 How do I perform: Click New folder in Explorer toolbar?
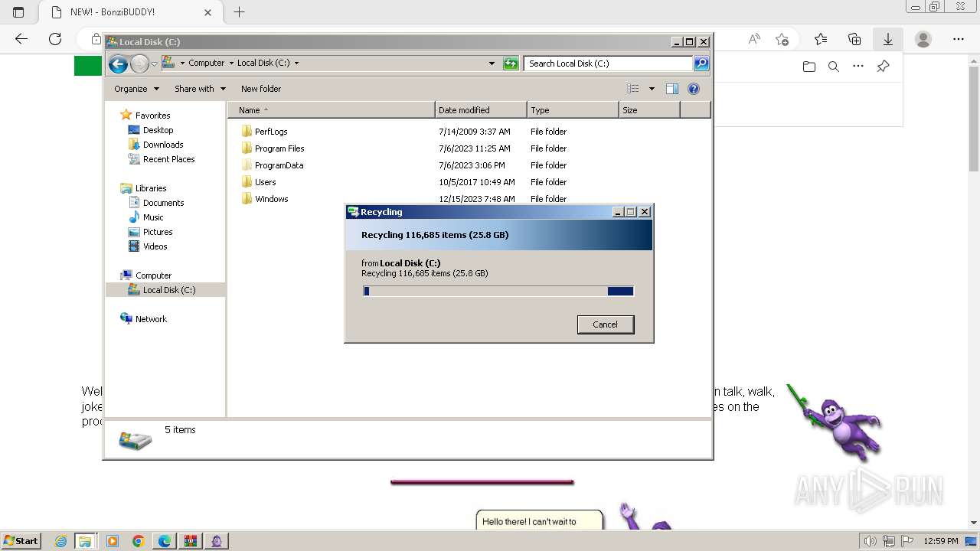pyautogui.click(x=261, y=89)
